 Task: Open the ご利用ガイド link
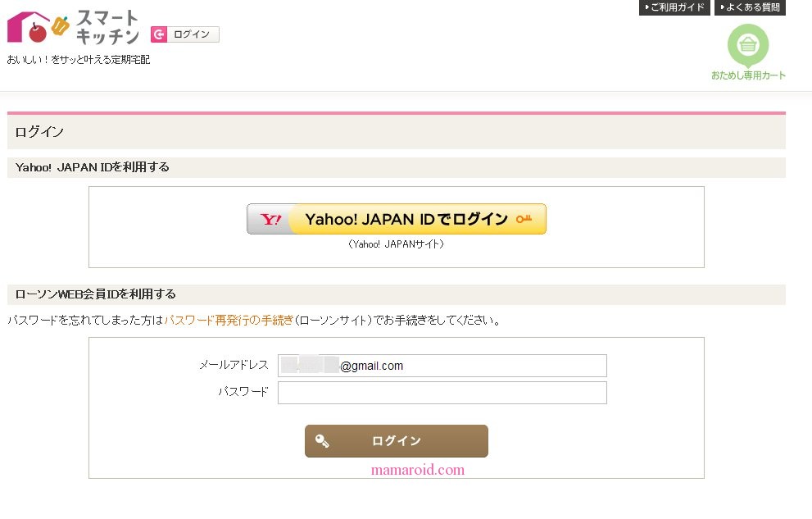coord(674,7)
